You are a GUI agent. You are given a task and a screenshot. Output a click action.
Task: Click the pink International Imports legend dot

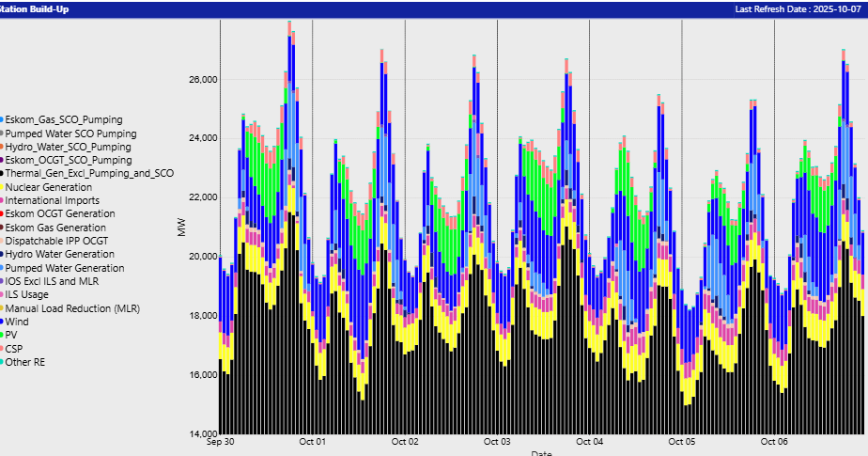click(2, 200)
